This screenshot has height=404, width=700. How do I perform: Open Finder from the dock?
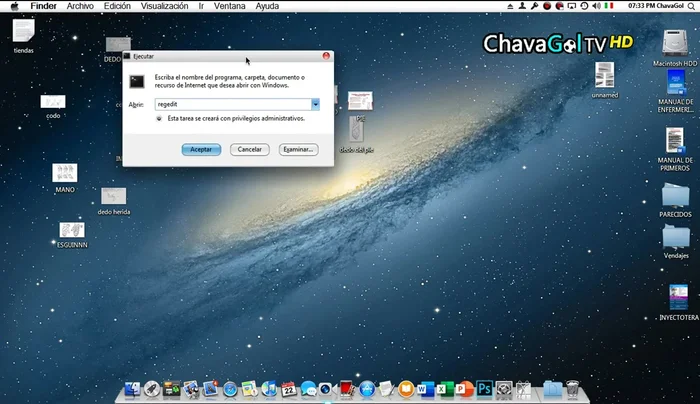(132, 389)
